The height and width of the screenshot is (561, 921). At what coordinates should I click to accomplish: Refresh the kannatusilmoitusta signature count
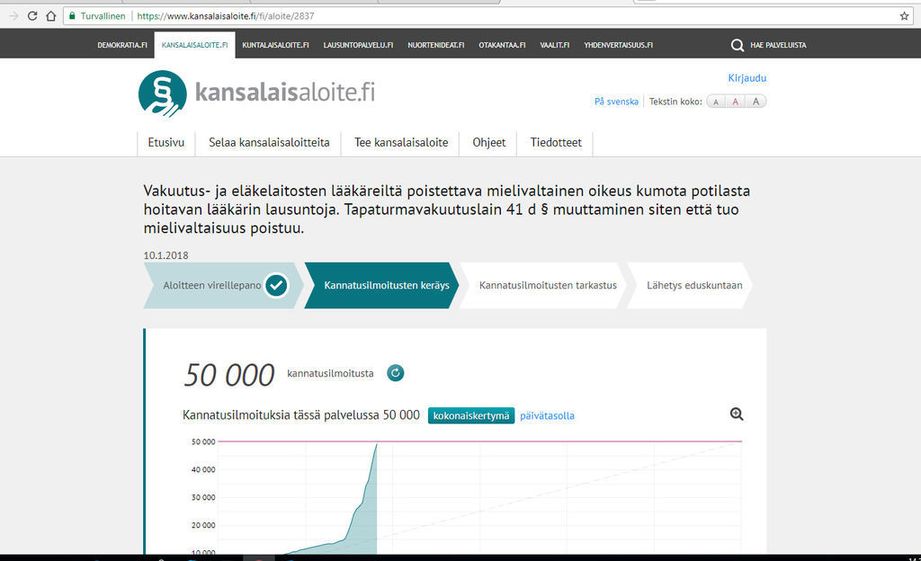tap(395, 373)
